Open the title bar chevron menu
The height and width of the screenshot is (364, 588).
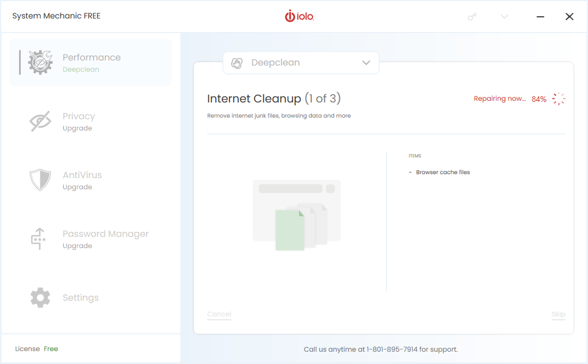(x=505, y=16)
